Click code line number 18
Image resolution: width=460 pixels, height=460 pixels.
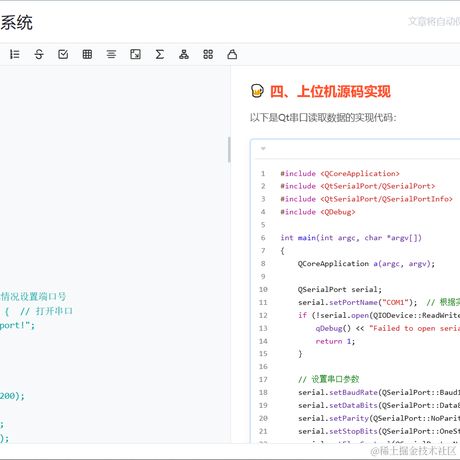(x=263, y=392)
